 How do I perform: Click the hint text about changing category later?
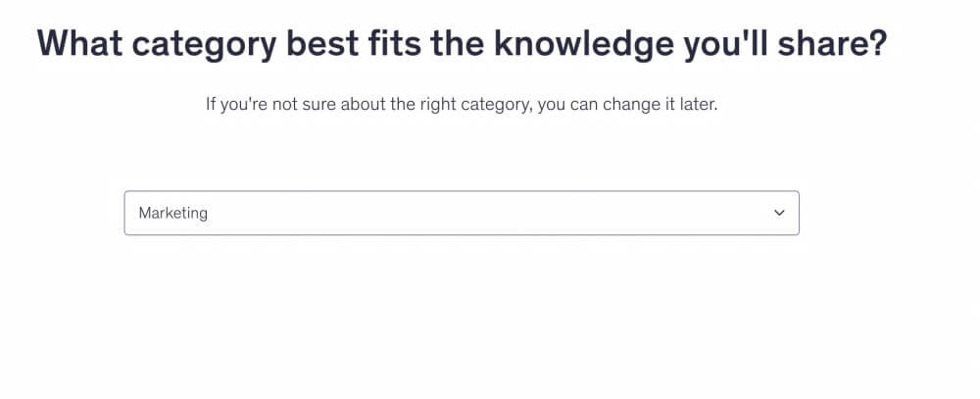point(462,104)
